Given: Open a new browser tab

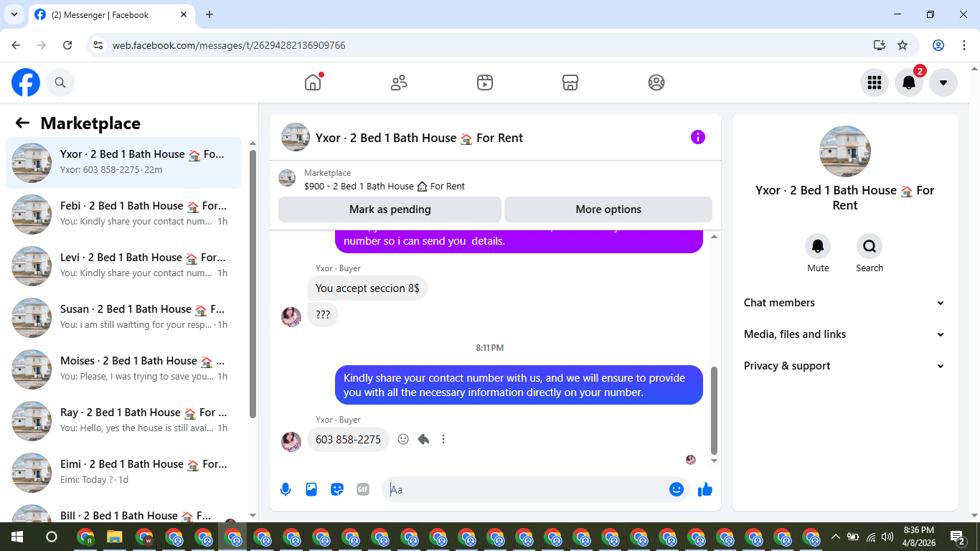Looking at the screenshot, I should coord(209,14).
